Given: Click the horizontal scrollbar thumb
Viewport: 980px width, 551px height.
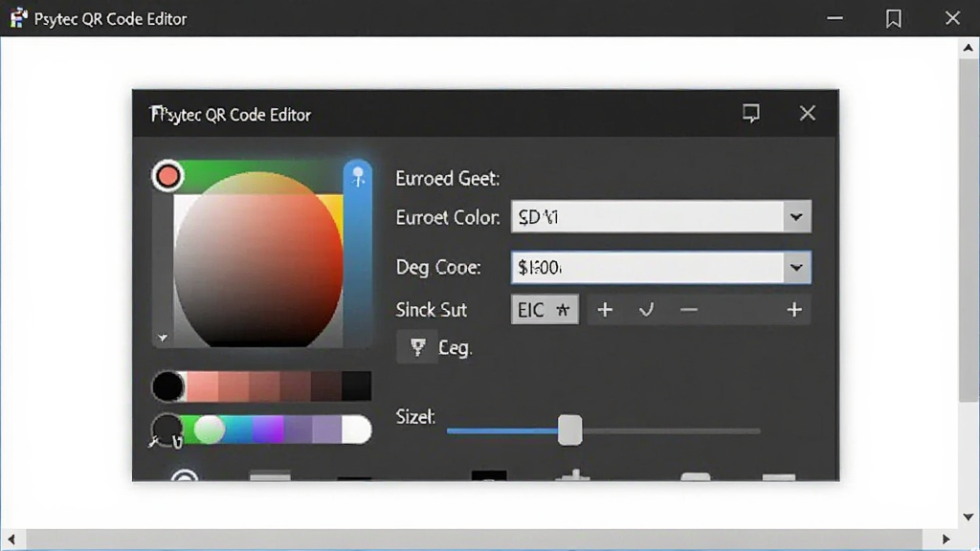Looking at the screenshot, I should [474, 539].
